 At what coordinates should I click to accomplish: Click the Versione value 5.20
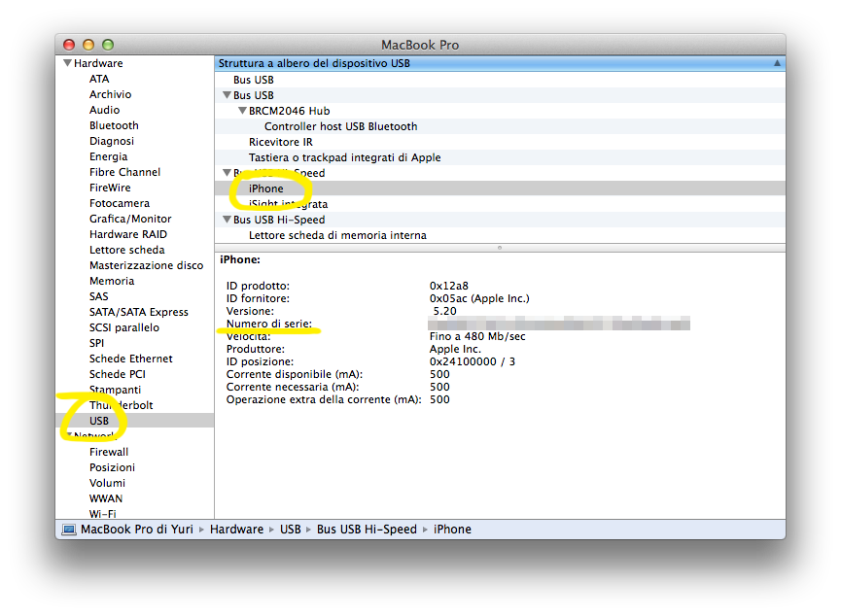[x=444, y=311]
